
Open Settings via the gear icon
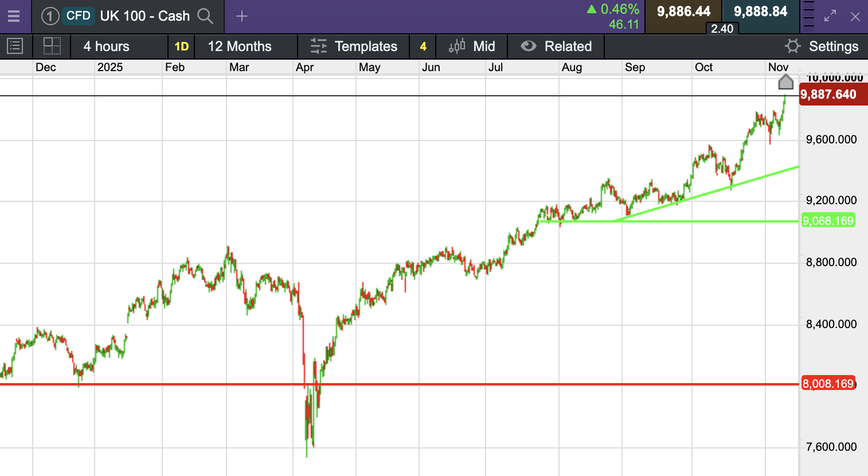792,46
